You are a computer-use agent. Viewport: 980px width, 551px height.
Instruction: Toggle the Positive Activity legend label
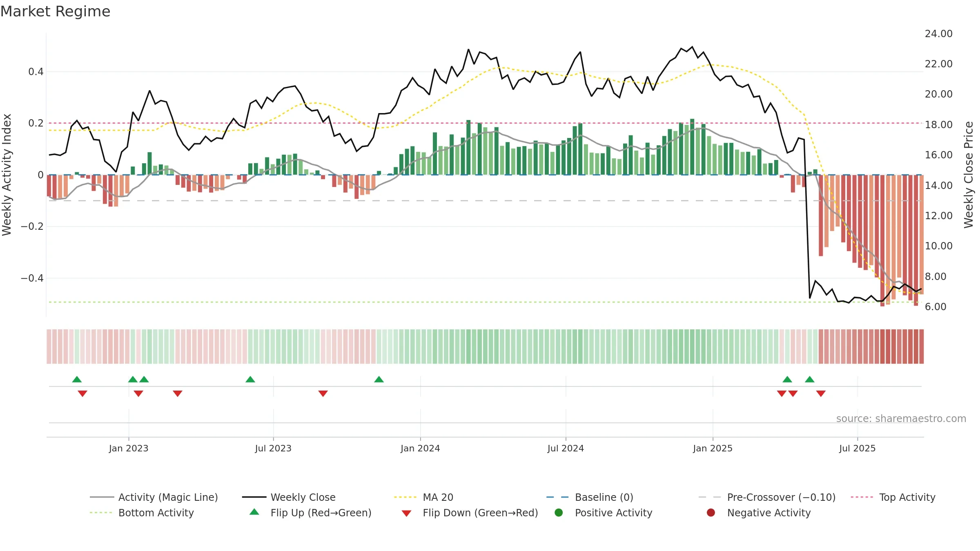click(613, 513)
